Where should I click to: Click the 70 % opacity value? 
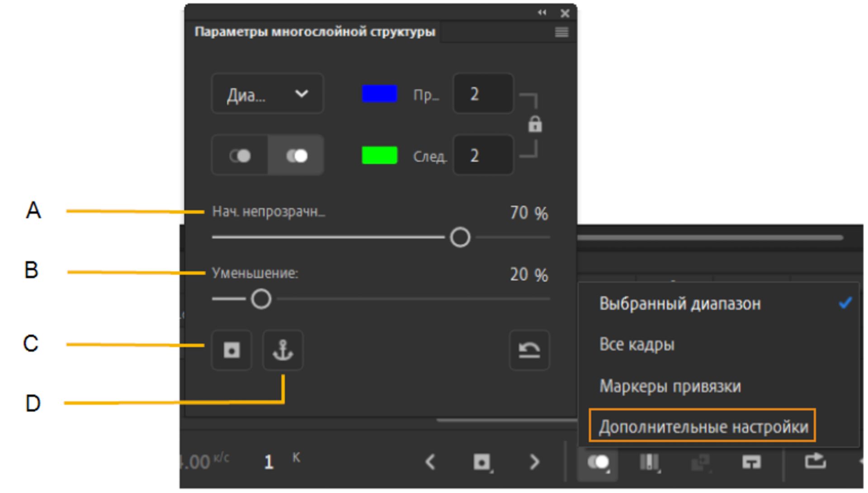529,213
